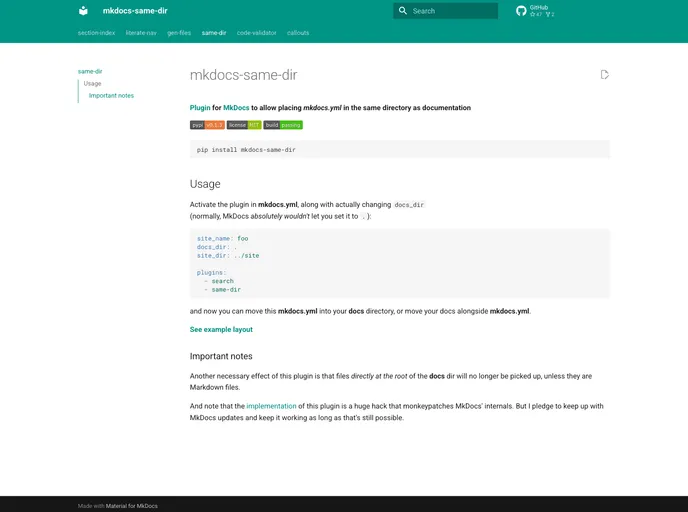This screenshot has height=512, width=688.
Task: Click the plugins: code line
Action: [x=211, y=272]
